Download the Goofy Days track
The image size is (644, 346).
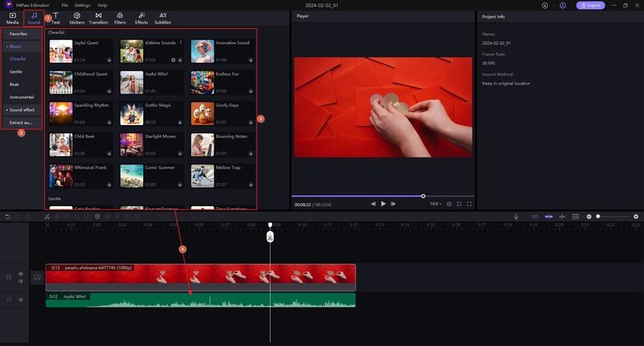pyautogui.click(x=251, y=123)
